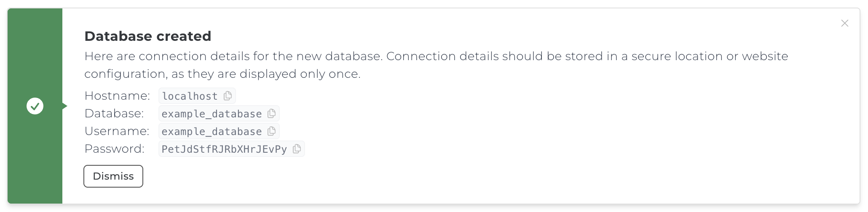Copy the localhost hostname value
Viewport: 868px width, 212px height.
[228, 96]
